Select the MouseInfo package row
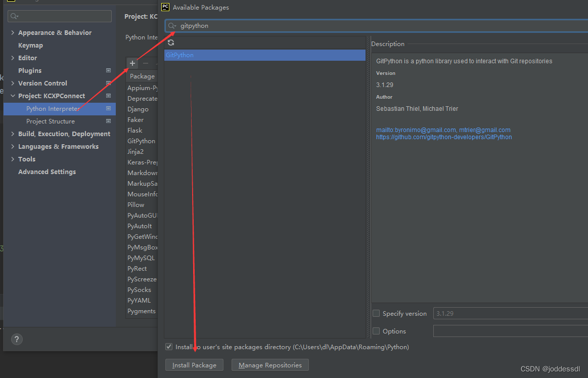The height and width of the screenshot is (378, 588). click(x=142, y=194)
